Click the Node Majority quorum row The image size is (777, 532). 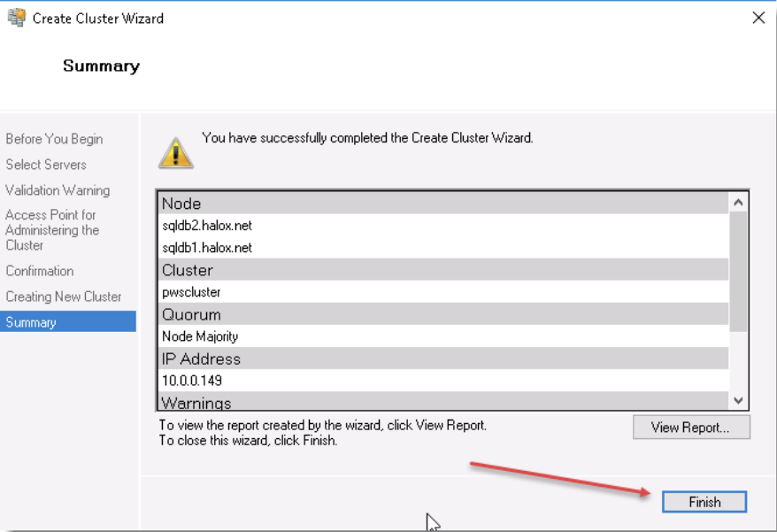click(443, 336)
